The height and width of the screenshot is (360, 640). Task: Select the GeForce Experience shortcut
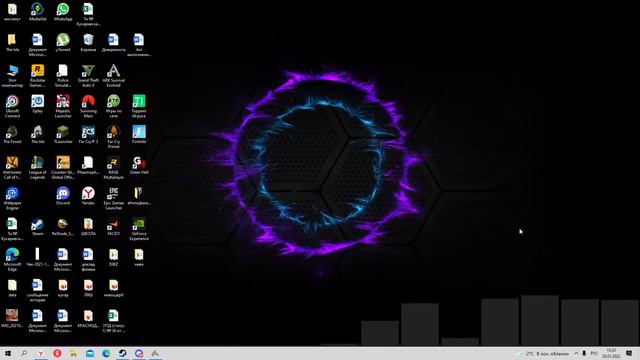pos(139,229)
